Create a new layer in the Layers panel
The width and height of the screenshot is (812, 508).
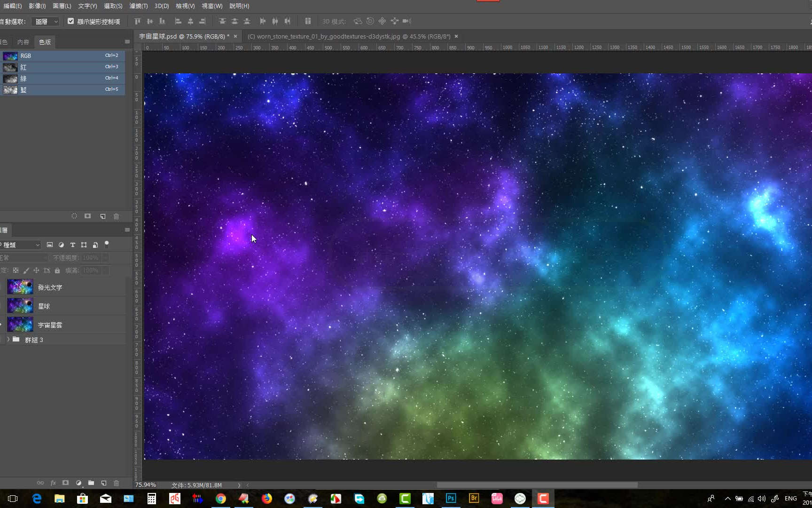click(x=104, y=483)
